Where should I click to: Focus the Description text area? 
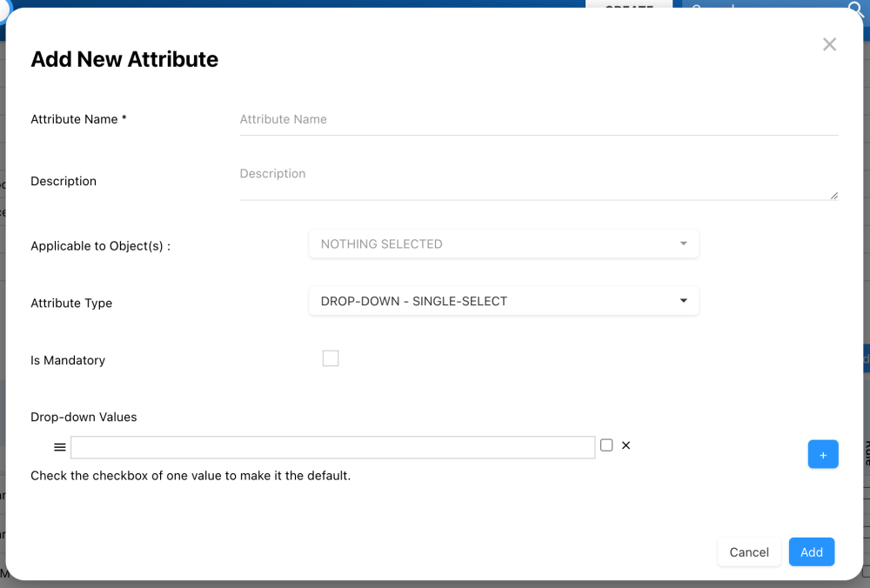[x=539, y=180]
